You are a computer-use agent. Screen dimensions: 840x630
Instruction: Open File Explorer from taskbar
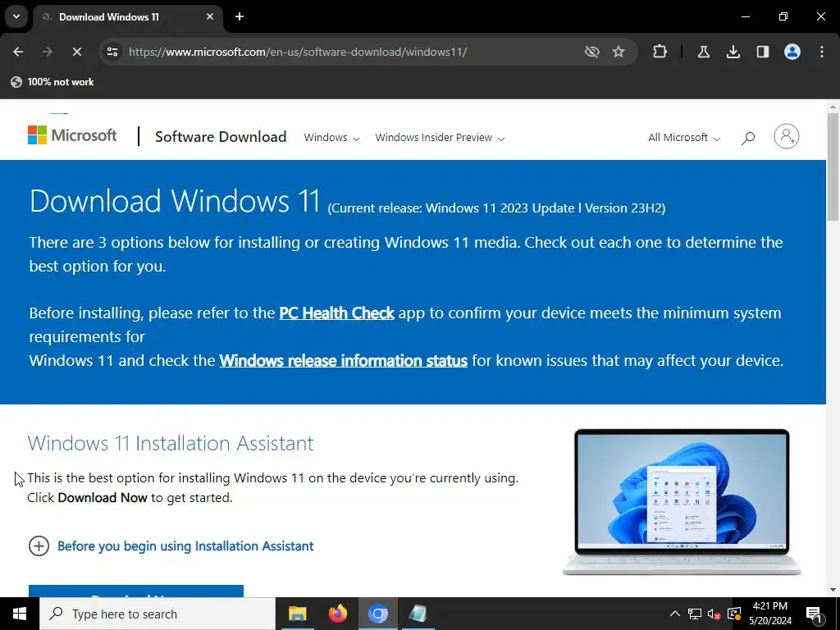tap(297, 614)
